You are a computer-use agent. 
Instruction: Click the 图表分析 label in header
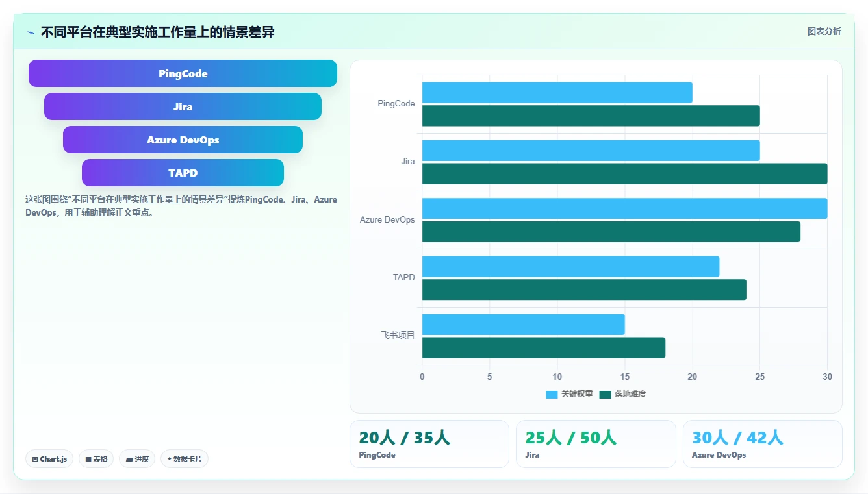click(x=824, y=31)
